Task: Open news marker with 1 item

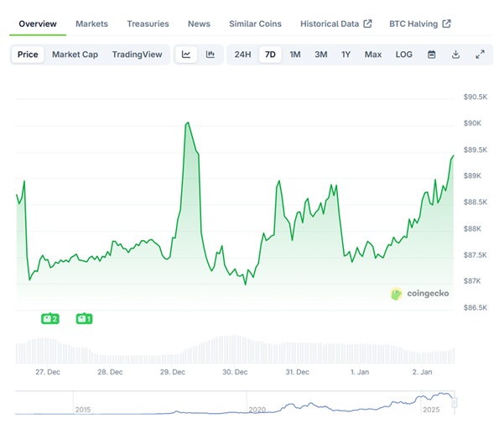Action: click(84, 318)
